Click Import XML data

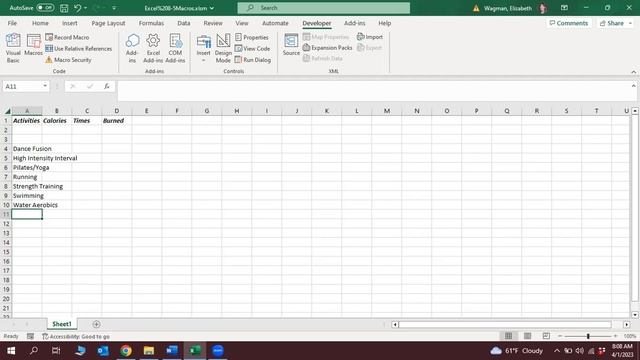point(370,37)
